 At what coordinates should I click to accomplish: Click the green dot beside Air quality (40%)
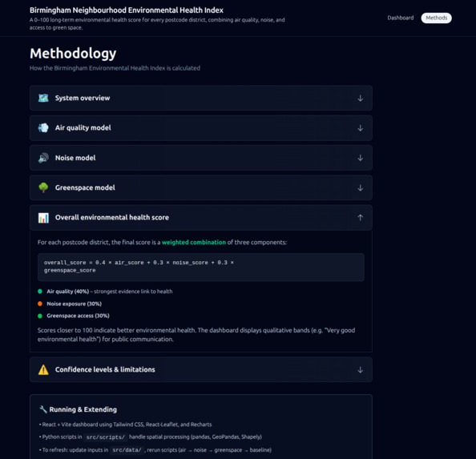pyautogui.click(x=40, y=292)
